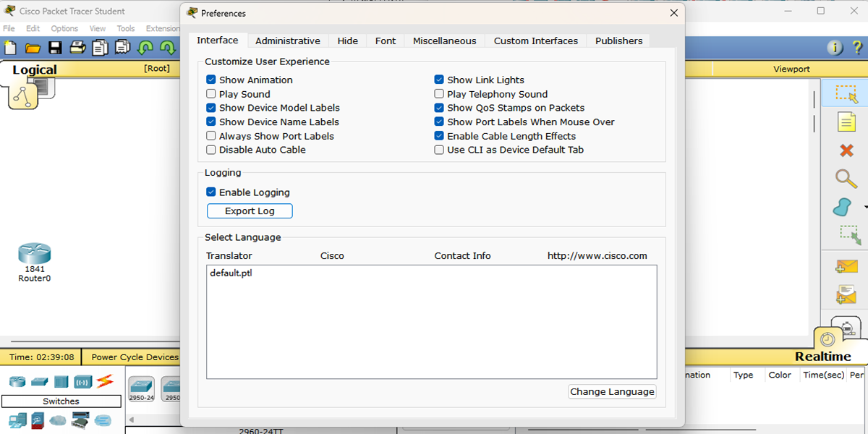Click the Save floppy disk icon
Screen dimensions: 868x434
tap(55, 48)
